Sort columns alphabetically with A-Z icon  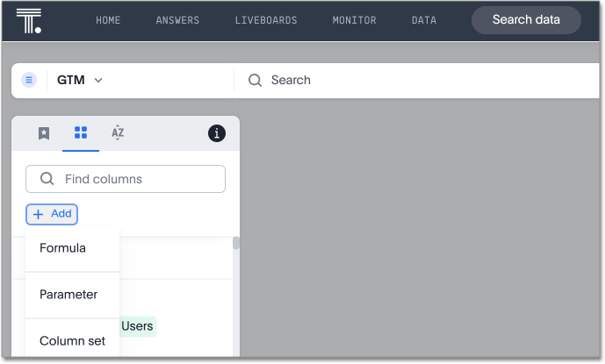pyautogui.click(x=118, y=133)
